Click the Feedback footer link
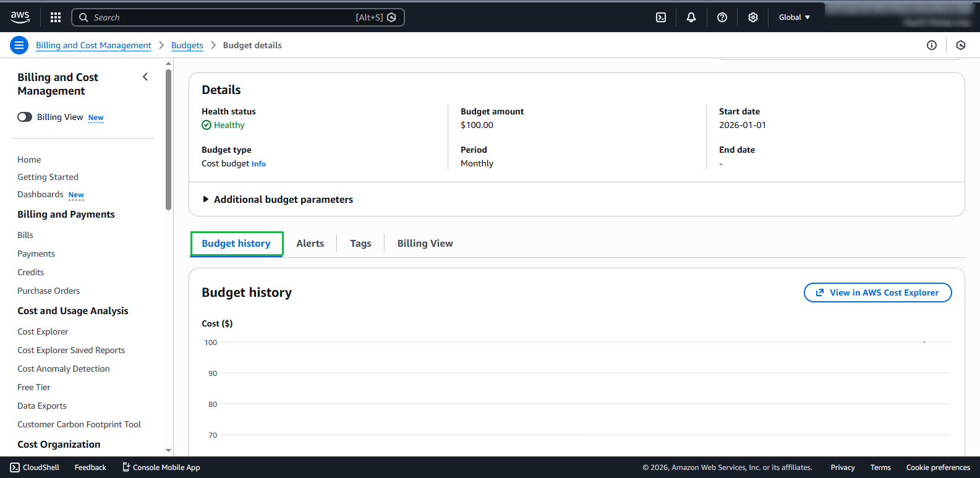This screenshot has height=478, width=980. [x=90, y=467]
